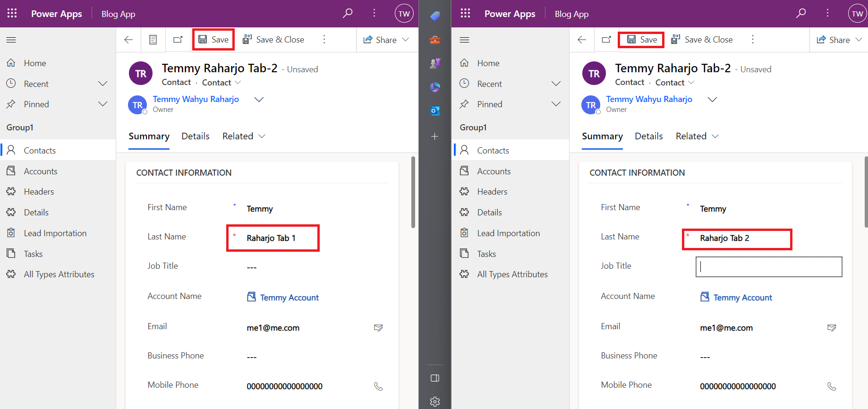Click Job Title input field in right window
The image size is (868, 409).
coord(769,267)
